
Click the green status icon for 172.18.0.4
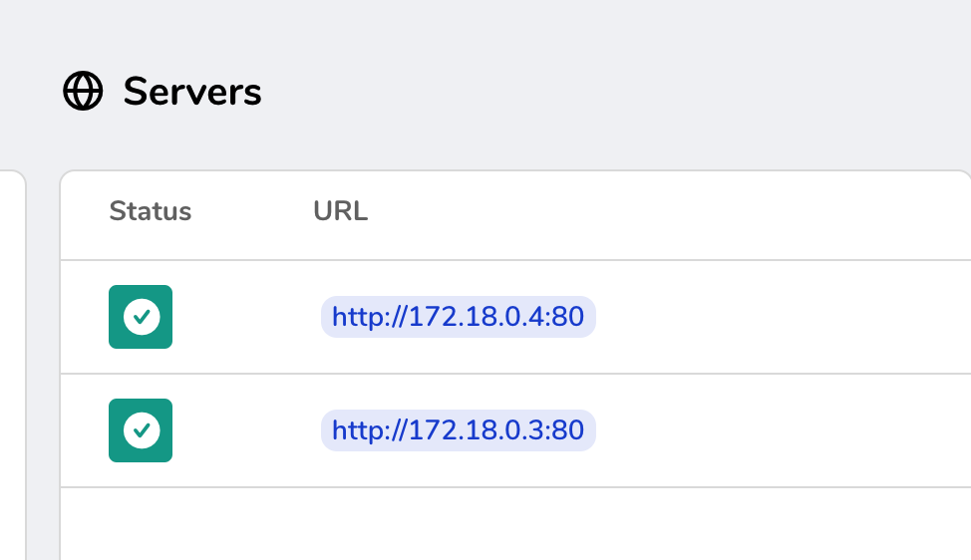pos(141,317)
